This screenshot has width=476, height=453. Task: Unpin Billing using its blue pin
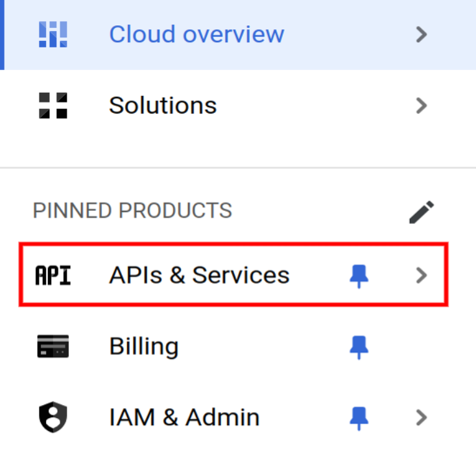pyautogui.click(x=359, y=348)
